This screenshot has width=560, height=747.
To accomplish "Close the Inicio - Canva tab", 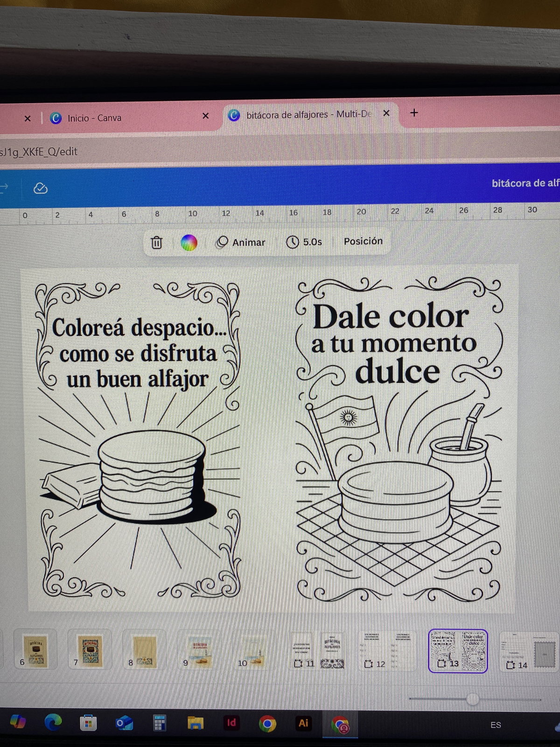I will pyautogui.click(x=205, y=116).
